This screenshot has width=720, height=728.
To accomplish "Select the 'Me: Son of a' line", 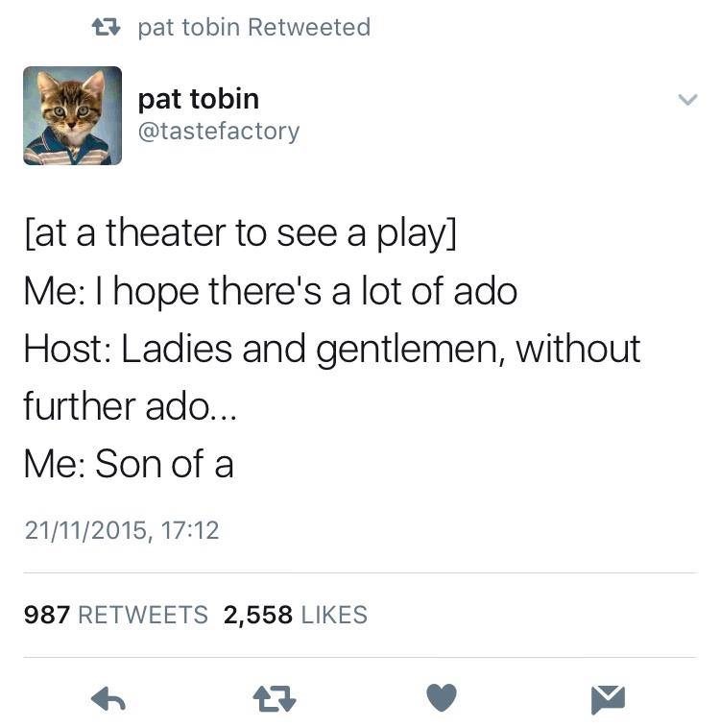I will pyautogui.click(x=129, y=463).
